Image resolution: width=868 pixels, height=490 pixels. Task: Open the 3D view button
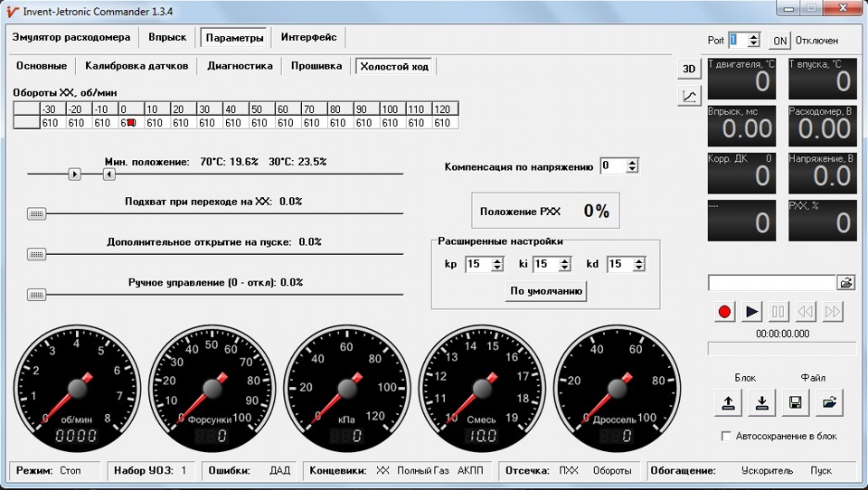click(x=689, y=69)
